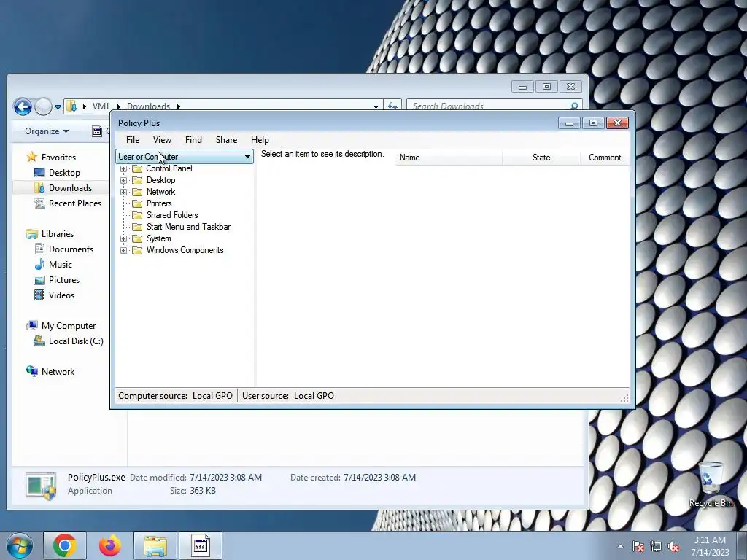Open the Find menu in Policy Plus
This screenshot has height=560, width=747.
tap(193, 139)
